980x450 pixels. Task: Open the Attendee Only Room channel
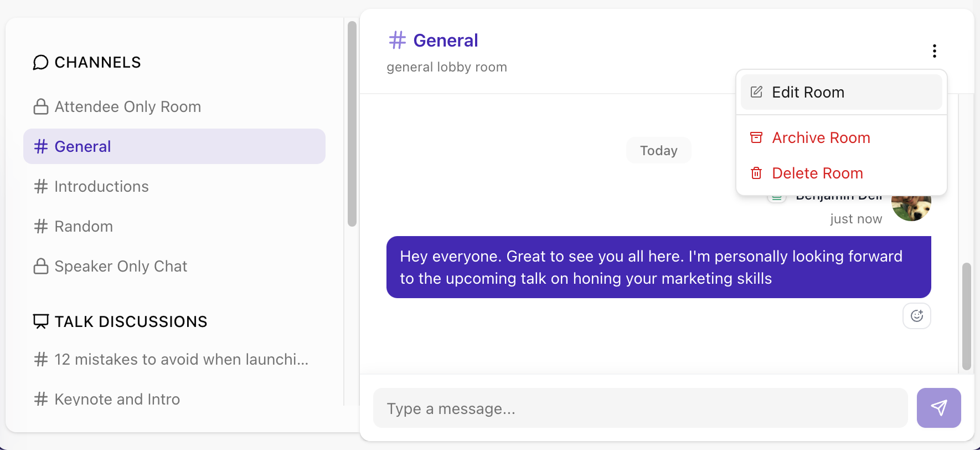point(127,106)
